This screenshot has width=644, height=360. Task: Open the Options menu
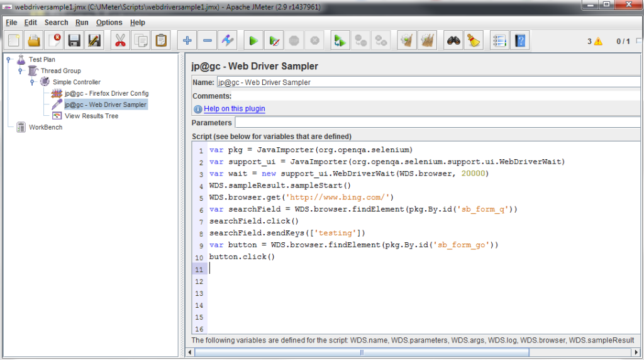coord(109,23)
